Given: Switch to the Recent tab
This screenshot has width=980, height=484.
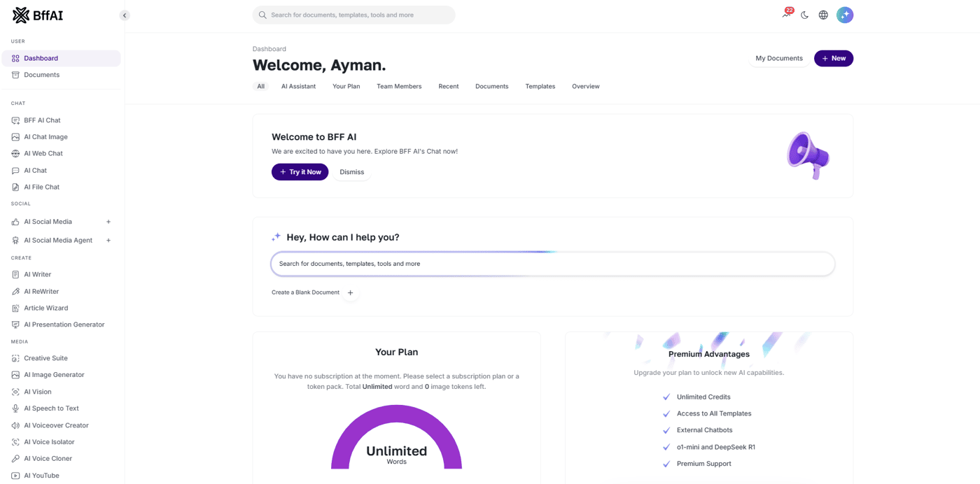Looking at the screenshot, I should pos(449,87).
